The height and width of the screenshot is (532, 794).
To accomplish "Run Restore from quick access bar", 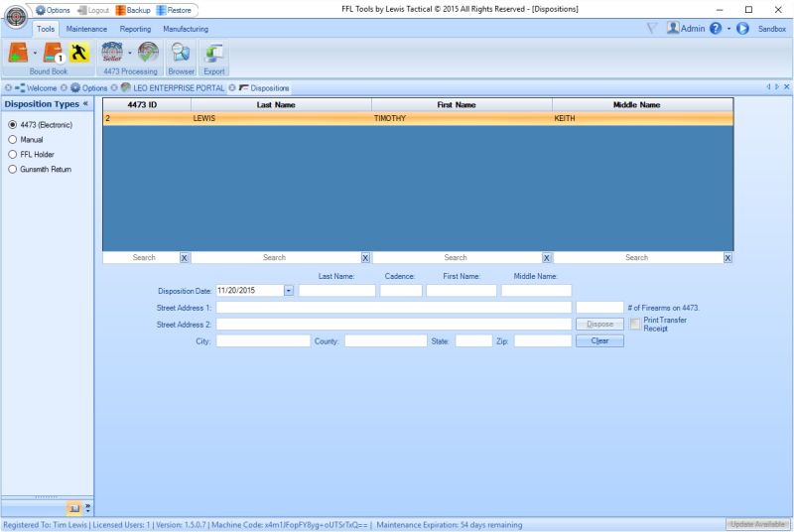I will coord(174,10).
